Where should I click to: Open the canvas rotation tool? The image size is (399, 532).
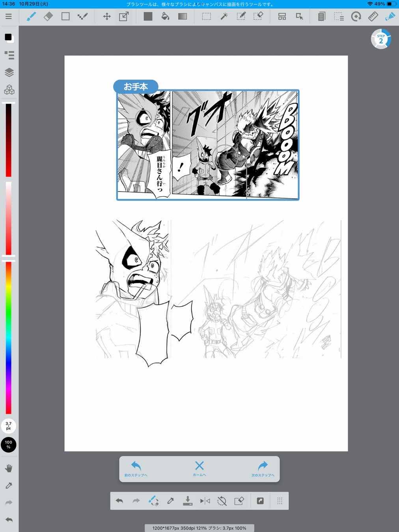[356, 17]
